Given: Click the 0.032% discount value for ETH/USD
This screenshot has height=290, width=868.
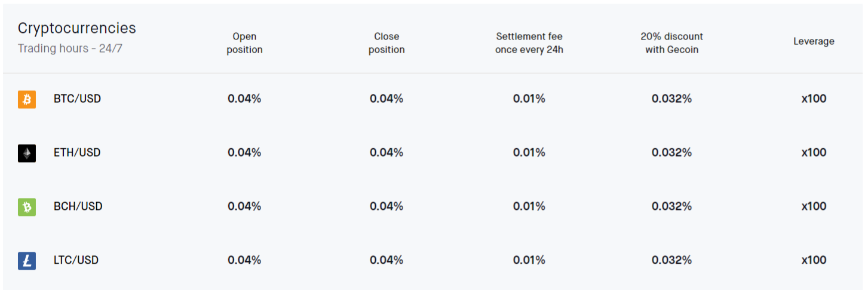Looking at the screenshot, I should coord(671,152).
